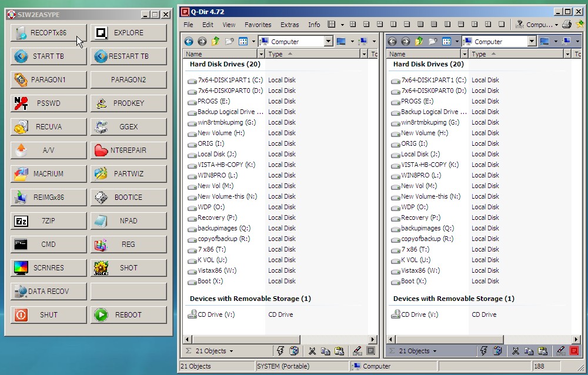Go back in right pane
The width and height of the screenshot is (588, 375).
(392, 42)
